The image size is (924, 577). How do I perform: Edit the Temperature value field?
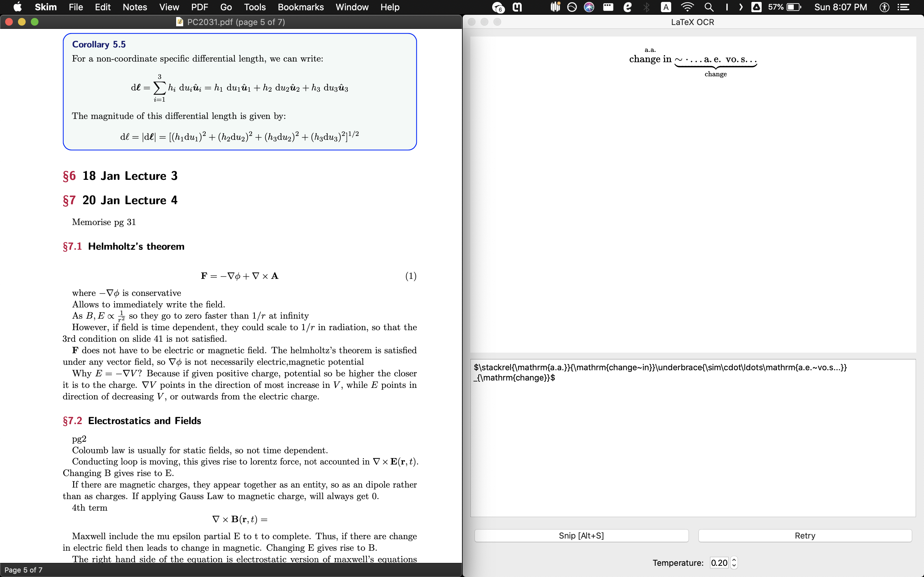click(719, 563)
